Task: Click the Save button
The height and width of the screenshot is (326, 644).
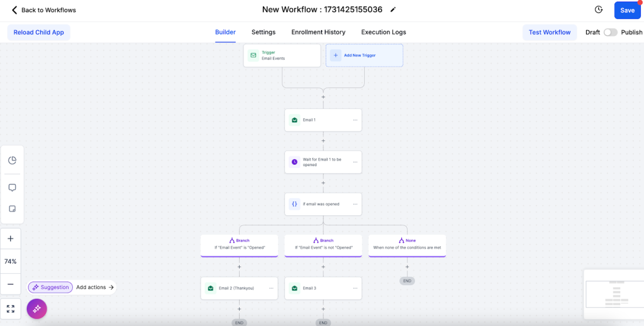Action: coord(627,10)
